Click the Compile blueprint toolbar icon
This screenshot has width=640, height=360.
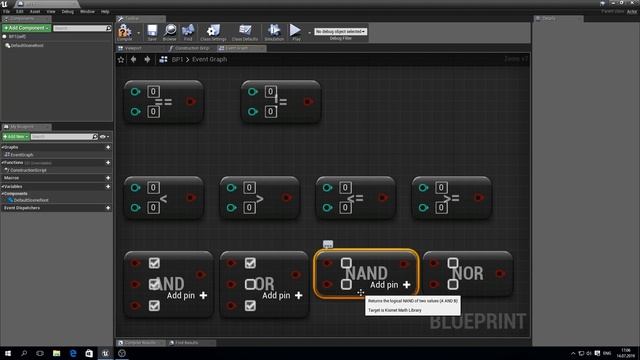point(124,31)
